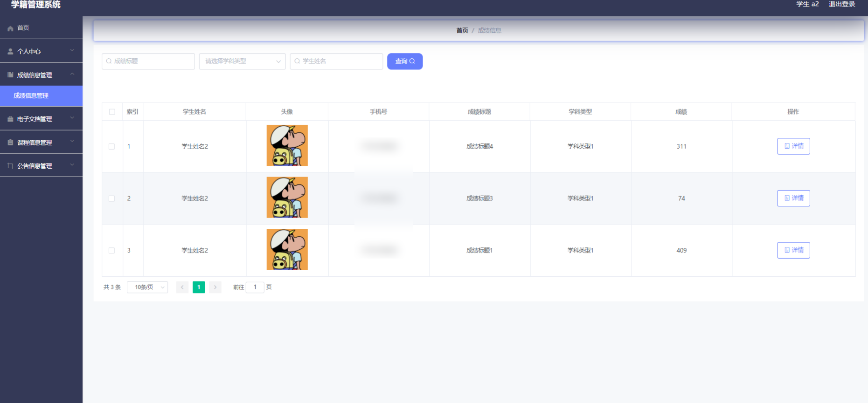The width and height of the screenshot is (868, 403).
Task: Check the checkbox for row 3
Action: pyautogui.click(x=111, y=251)
